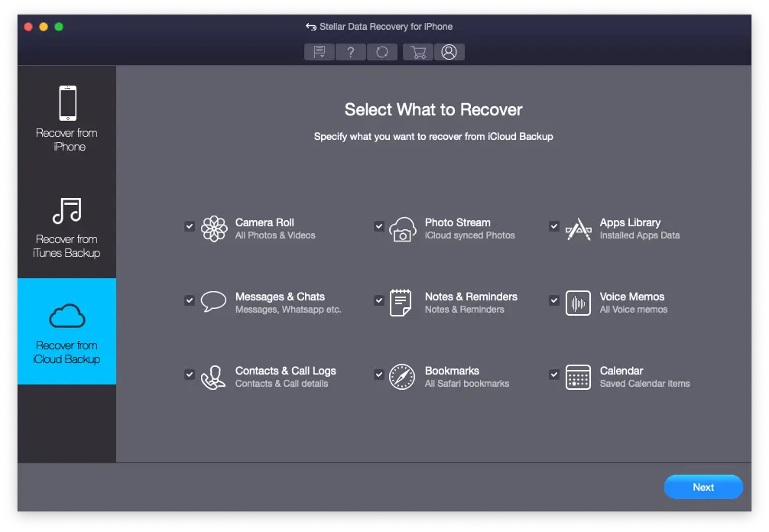Close the window with red button
The width and height of the screenshot is (769, 532).
(x=28, y=27)
